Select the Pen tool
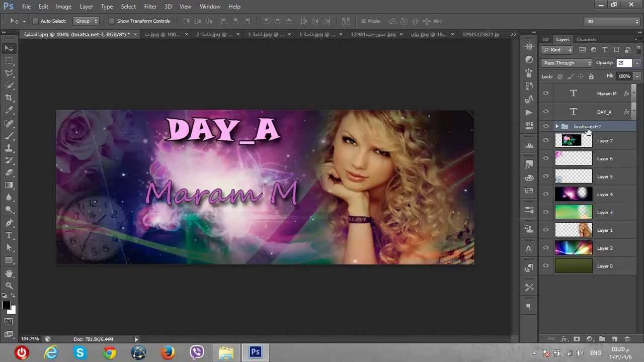This screenshot has height=362, width=644. 9,223
